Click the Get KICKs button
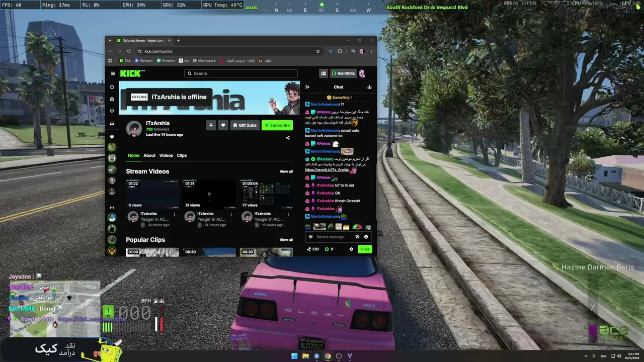The image size is (644, 362). [343, 73]
